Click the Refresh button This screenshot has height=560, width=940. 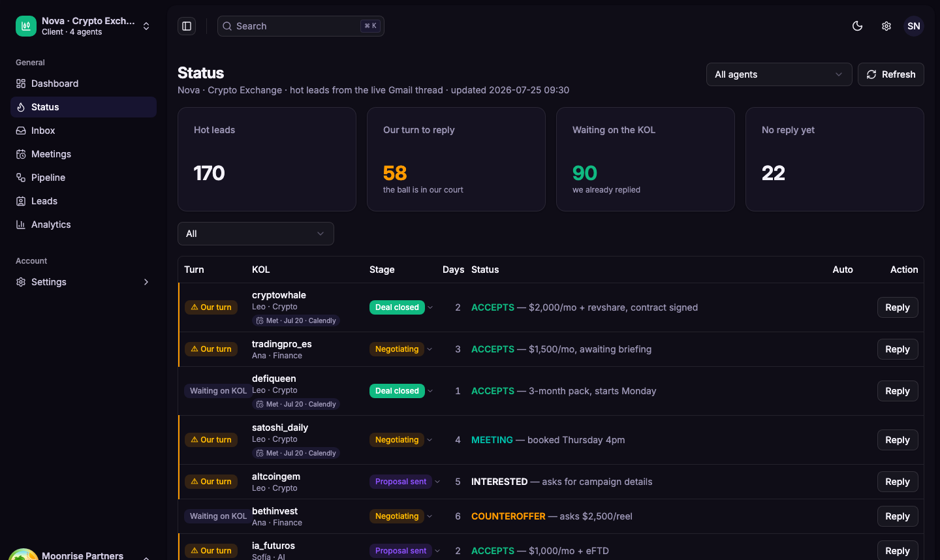[891, 74]
